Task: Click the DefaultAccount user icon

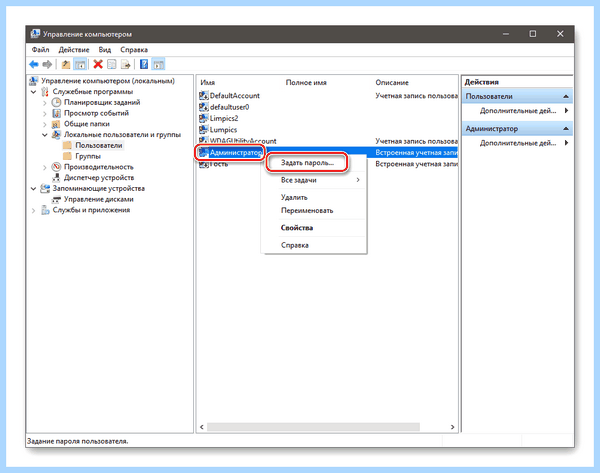Action: [x=204, y=95]
